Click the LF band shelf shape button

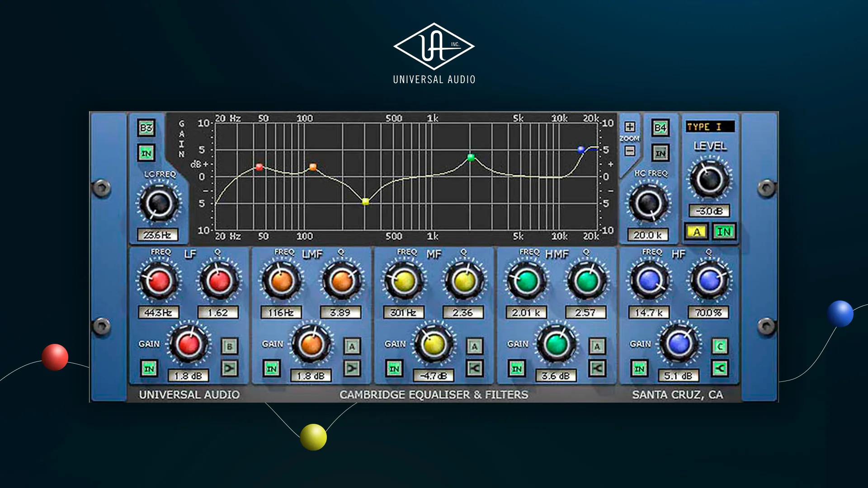[230, 368]
